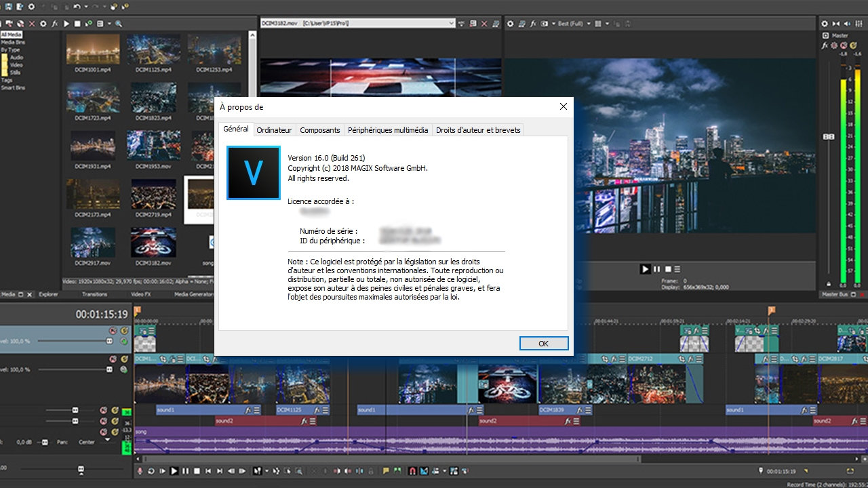Image resolution: width=868 pixels, height=488 pixels.
Task: Toggle Solo on the Master bus
Action: click(853, 45)
